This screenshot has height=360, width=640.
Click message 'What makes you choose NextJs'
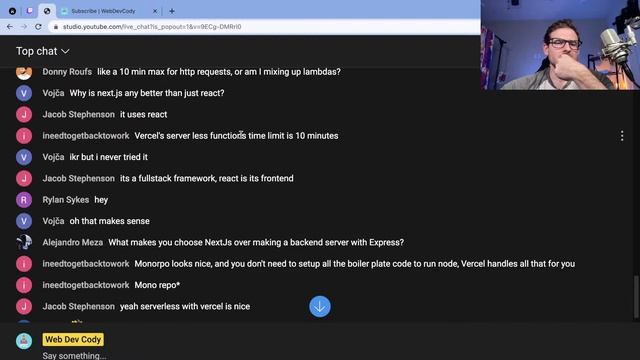256,242
